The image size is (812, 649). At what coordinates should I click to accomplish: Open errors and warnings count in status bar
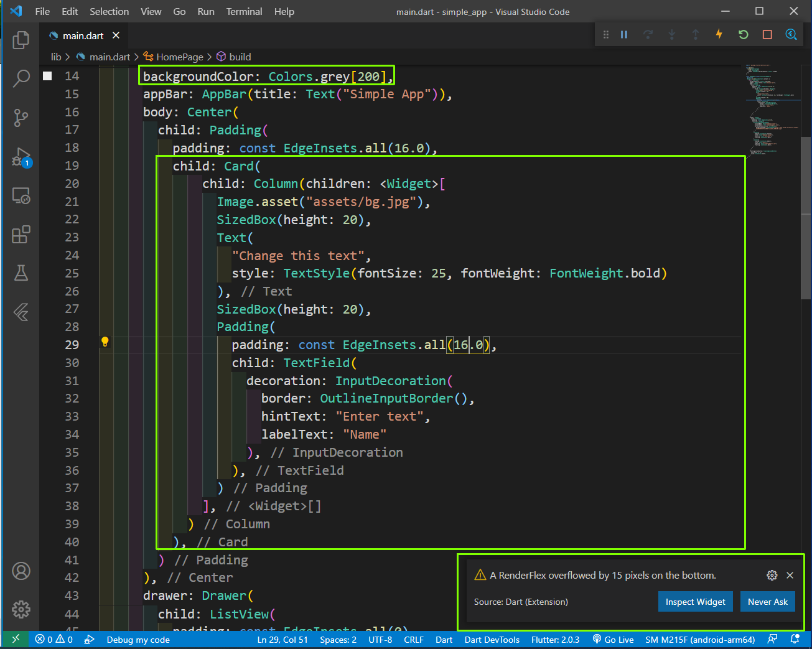(54, 639)
